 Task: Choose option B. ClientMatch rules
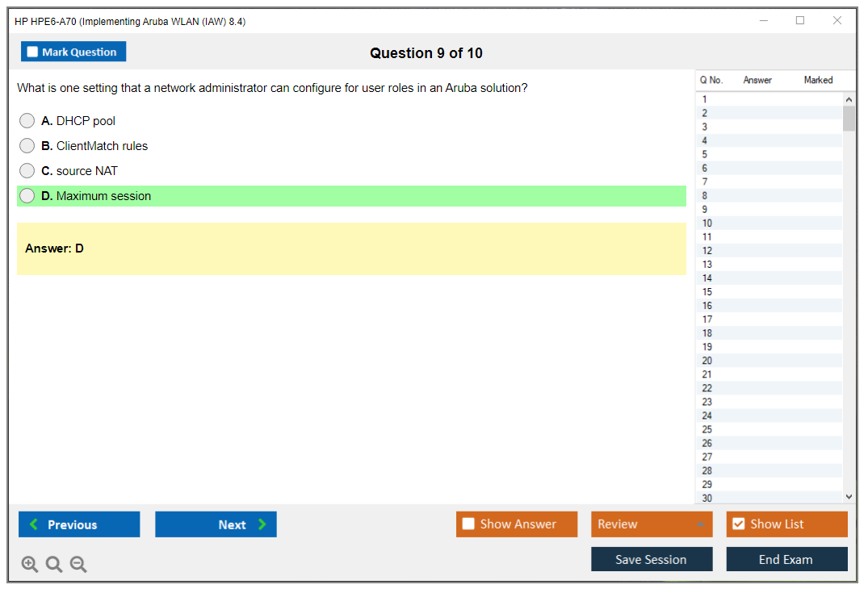[27, 146]
